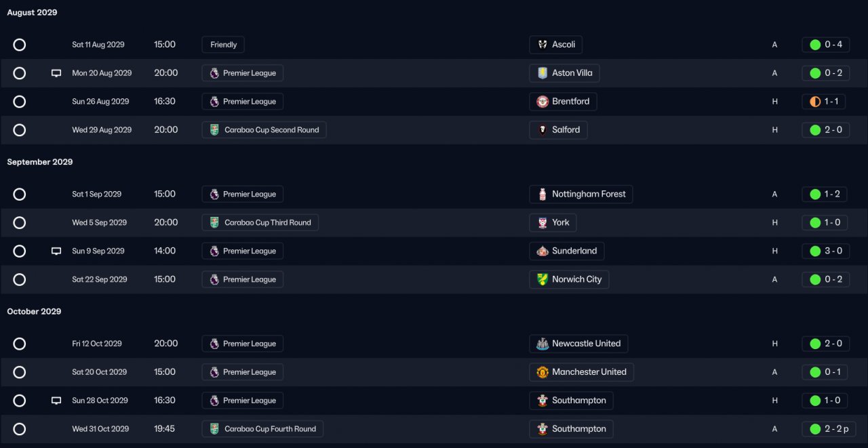
Task: Click the September 2029 month header
Action: coord(40,162)
